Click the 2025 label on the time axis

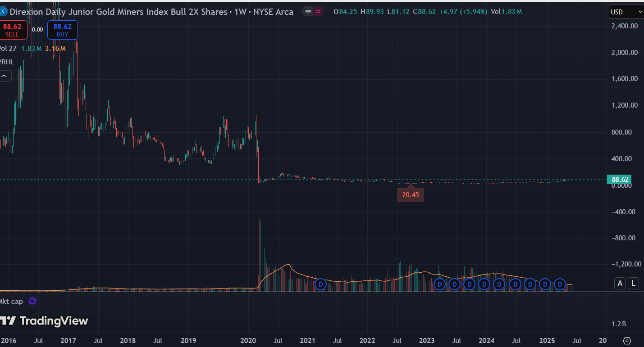point(547,340)
